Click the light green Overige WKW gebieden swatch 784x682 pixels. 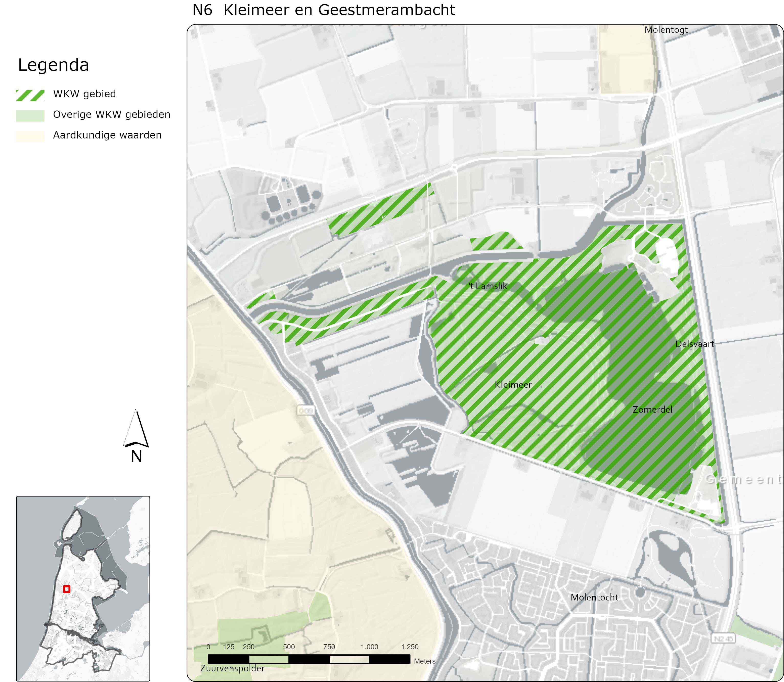[30, 116]
